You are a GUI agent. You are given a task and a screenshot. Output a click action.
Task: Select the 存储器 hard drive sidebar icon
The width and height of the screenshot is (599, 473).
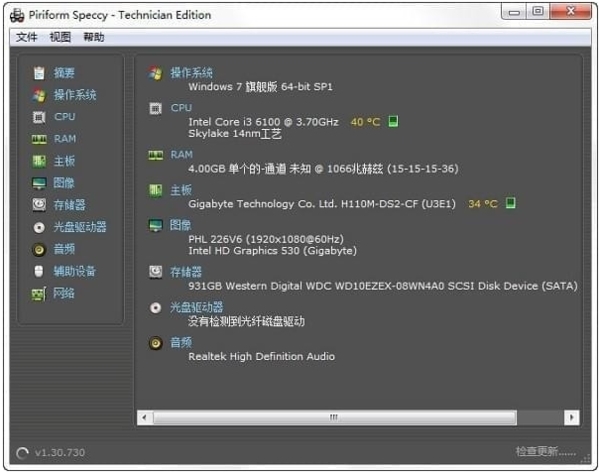pos(39,205)
